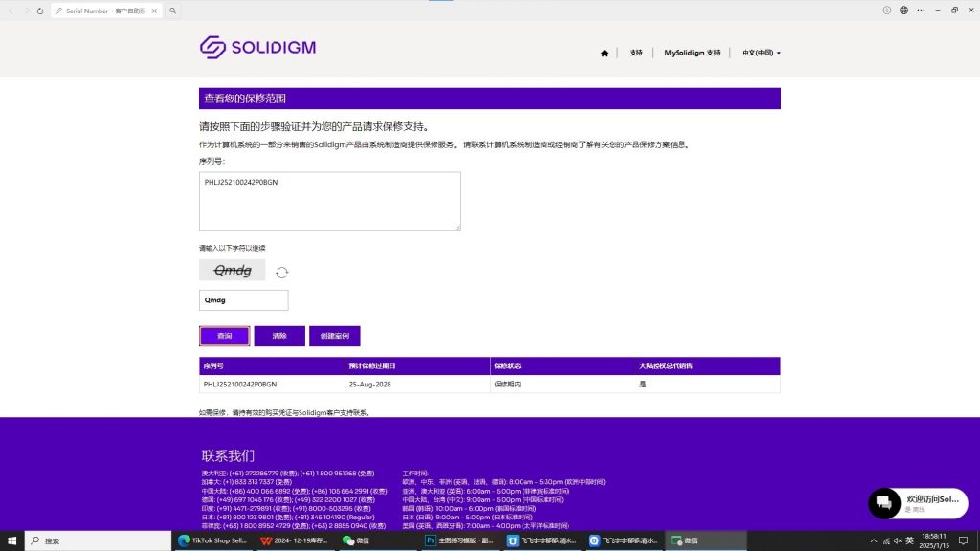Refresh the Qmdg captcha image

click(281, 272)
